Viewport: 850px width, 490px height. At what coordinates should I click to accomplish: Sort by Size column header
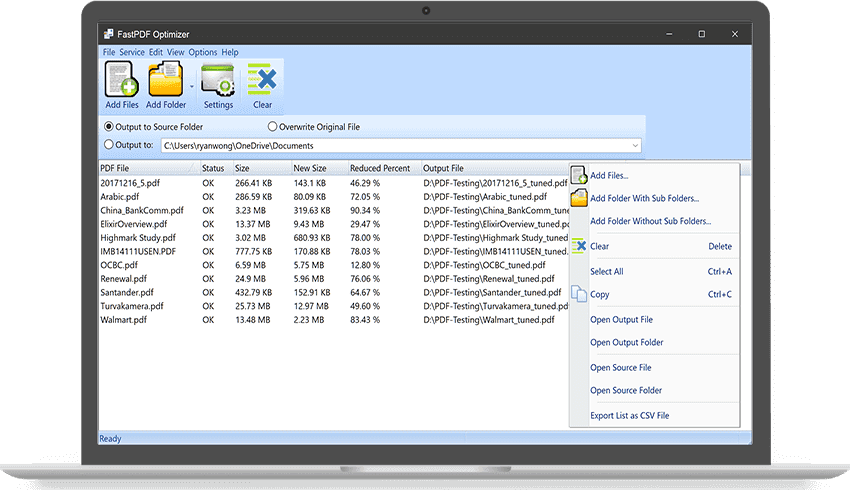(262, 168)
